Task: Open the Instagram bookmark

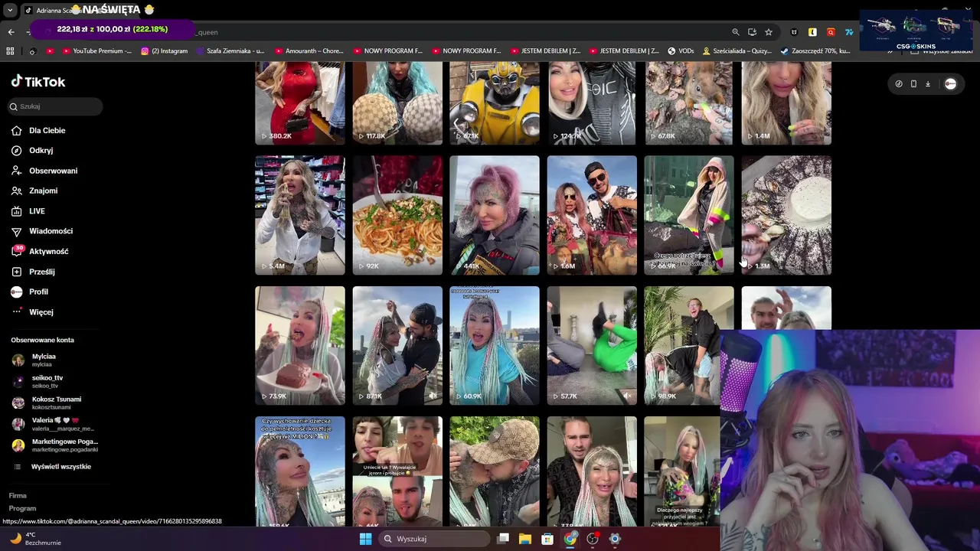Action: (x=164, y=51)
